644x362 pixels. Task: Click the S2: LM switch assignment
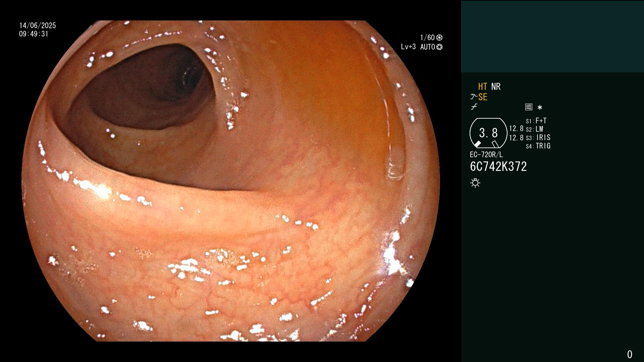535,129
